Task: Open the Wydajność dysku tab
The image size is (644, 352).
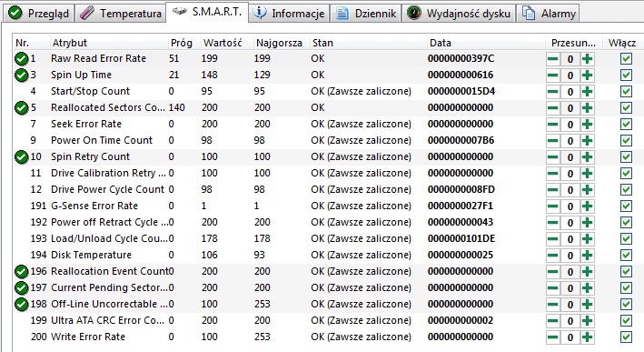Action: point(460,13)
